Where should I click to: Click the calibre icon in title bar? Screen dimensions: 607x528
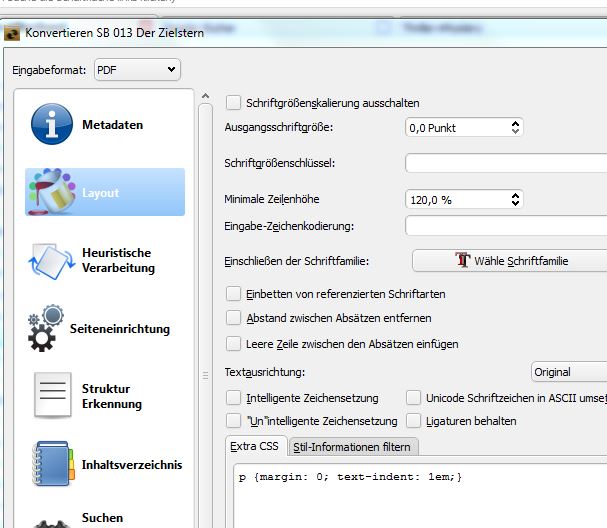[12, 33]
